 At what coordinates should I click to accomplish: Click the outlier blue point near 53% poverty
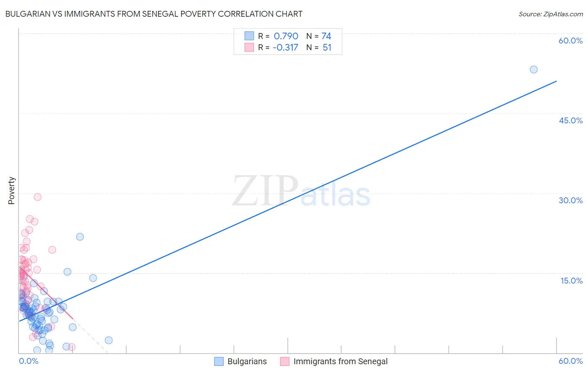click(534, 69)
